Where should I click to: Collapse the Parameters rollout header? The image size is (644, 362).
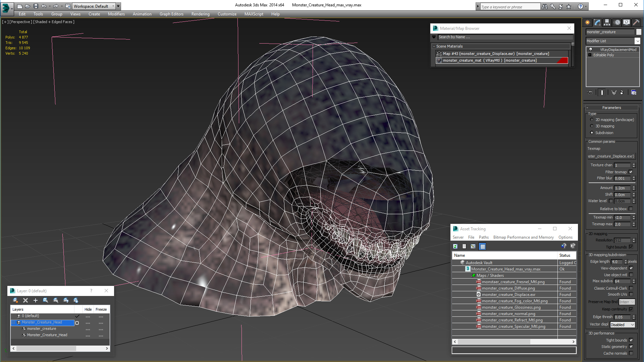[x=611, y=108]
